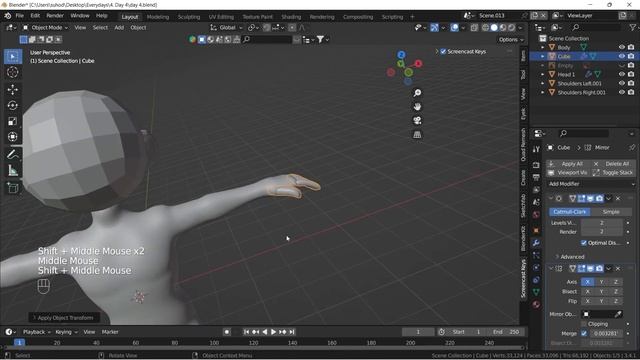
Task: Open the Object Data properties tab
Action: pos(536,292)
